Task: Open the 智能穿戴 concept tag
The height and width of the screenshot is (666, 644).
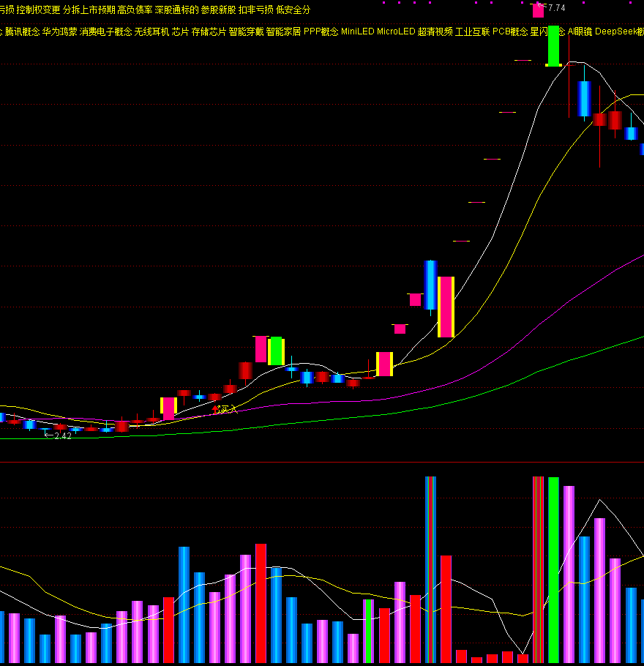Action: coord(246,32)
